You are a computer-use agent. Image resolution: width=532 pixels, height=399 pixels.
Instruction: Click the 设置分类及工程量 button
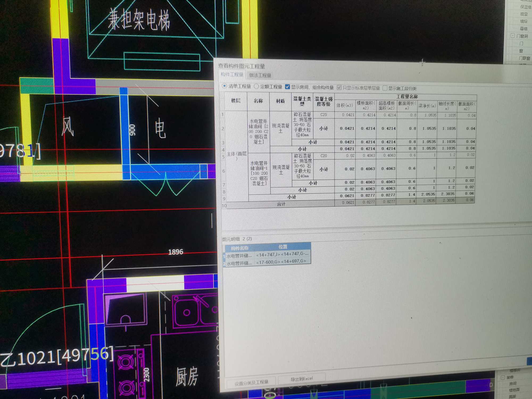(251, 382)
